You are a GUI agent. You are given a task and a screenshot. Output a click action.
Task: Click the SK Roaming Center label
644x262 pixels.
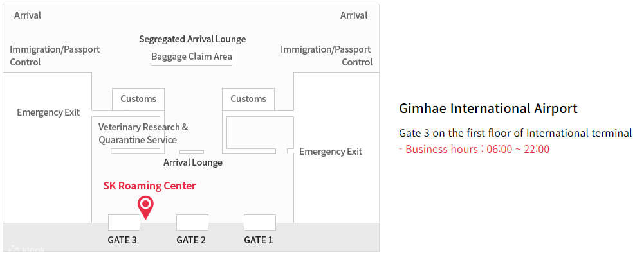tap(149, 186)
